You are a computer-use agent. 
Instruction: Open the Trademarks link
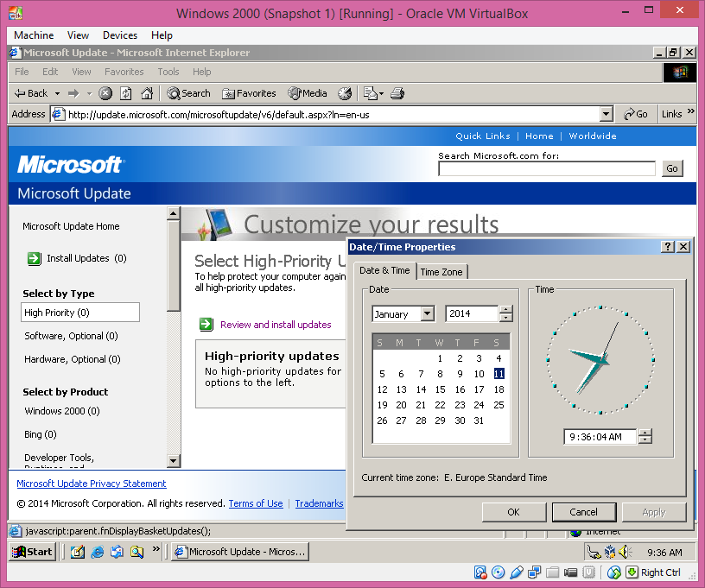point(319,503)
